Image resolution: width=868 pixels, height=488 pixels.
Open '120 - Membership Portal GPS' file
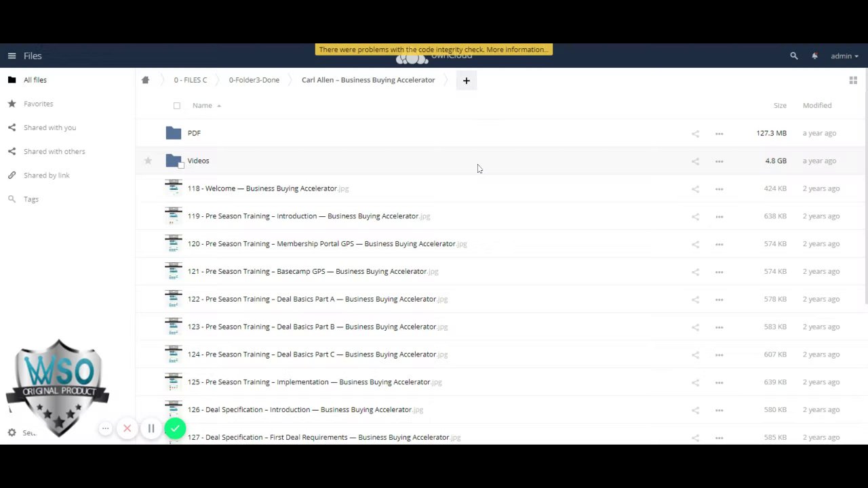(x=327, y=244)
